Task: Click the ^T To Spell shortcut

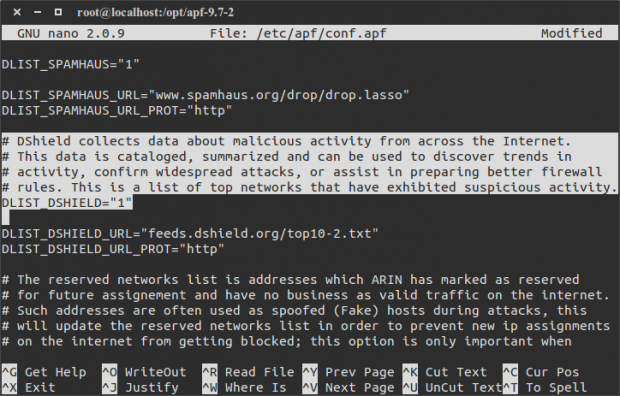Action: pos(545,388)
